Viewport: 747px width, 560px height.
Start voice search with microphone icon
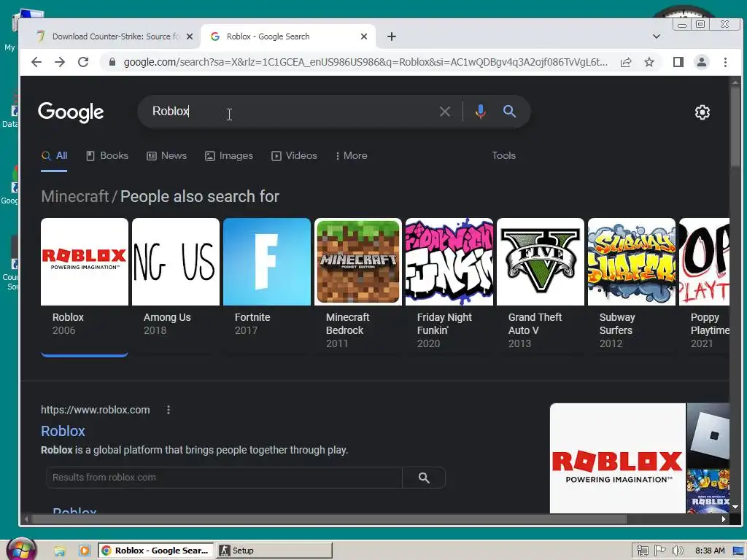coord(481,112)
